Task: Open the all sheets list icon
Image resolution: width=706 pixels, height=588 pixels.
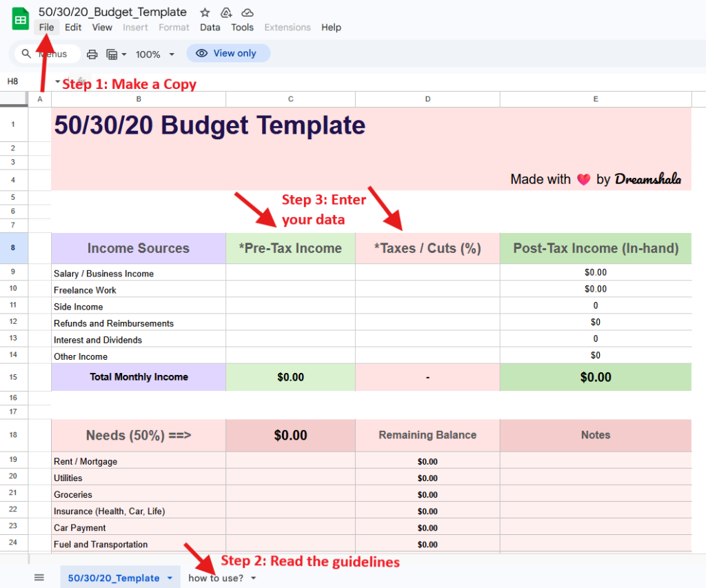Action: [39, 578]
